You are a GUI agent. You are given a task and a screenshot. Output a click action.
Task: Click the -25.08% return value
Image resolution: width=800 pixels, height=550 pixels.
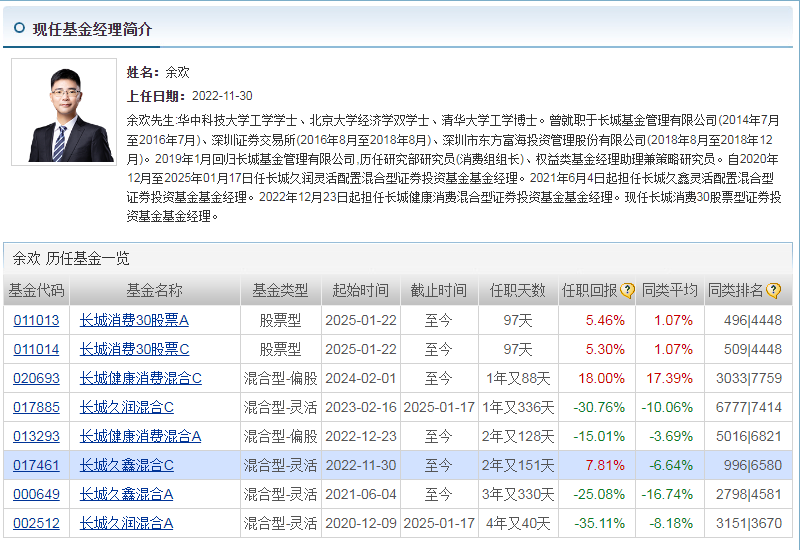coord(599,494)
